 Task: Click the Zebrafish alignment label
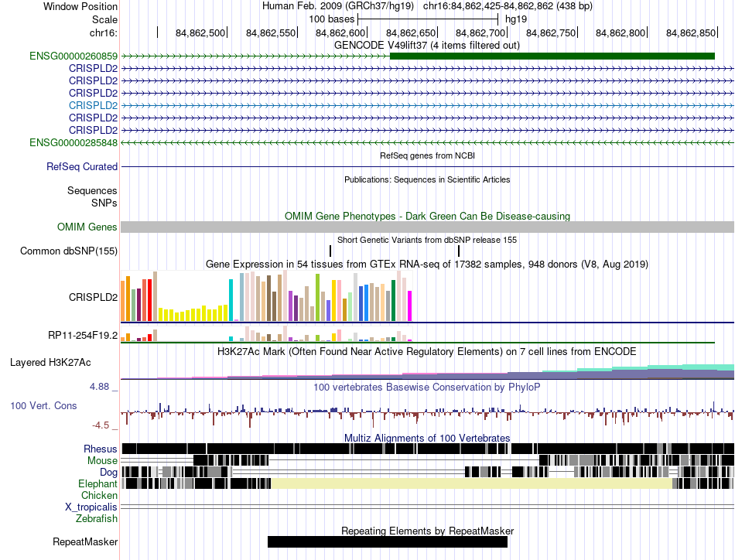(96, 519)
